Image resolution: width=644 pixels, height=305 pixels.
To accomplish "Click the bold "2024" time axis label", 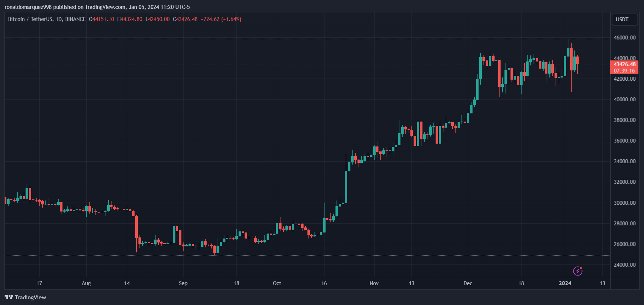I will [x=565, y=283].
